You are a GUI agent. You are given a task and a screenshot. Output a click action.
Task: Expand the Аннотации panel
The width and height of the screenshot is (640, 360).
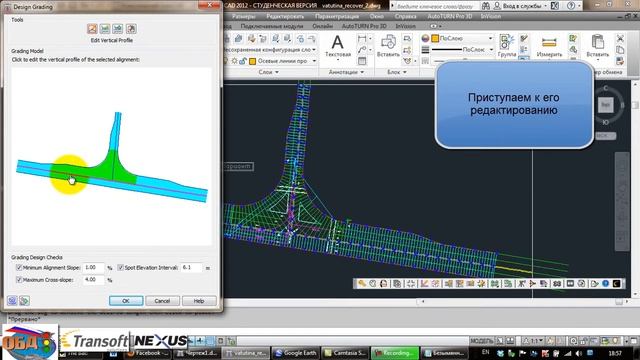point(346,72)
